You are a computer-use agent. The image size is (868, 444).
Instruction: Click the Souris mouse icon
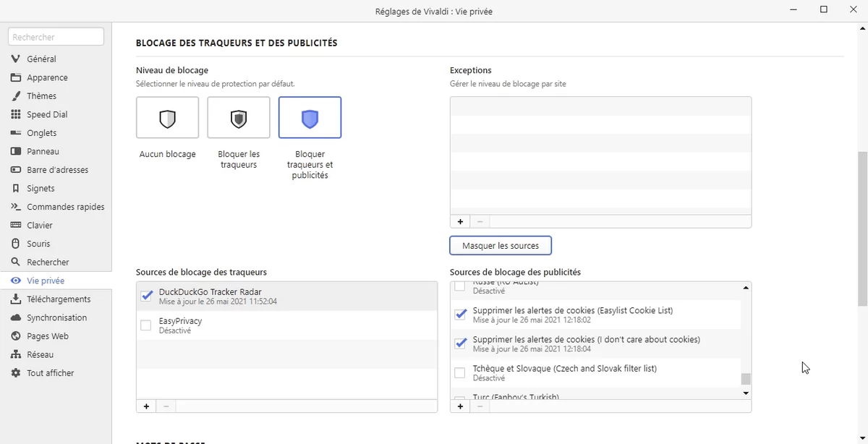tap(16, 244)
